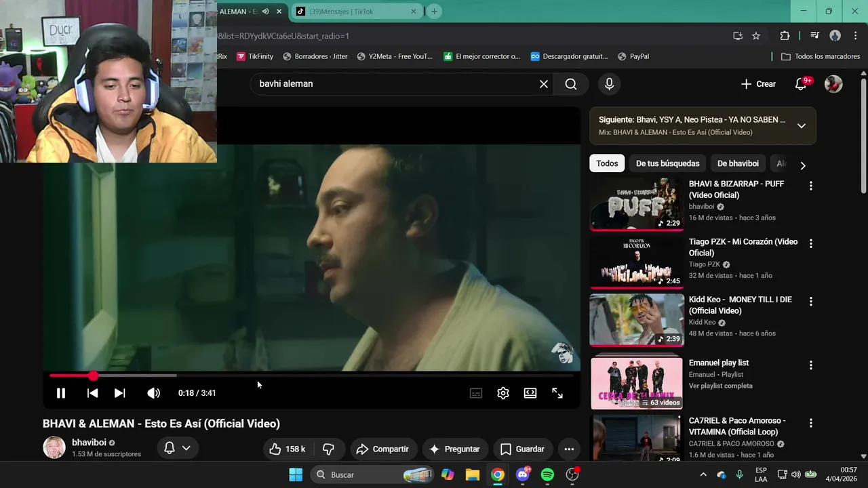The height and width of the screenshot is (488, 868).
Task: Open options for CA7RIEL VITAMINA video
Action: point(810,423)
